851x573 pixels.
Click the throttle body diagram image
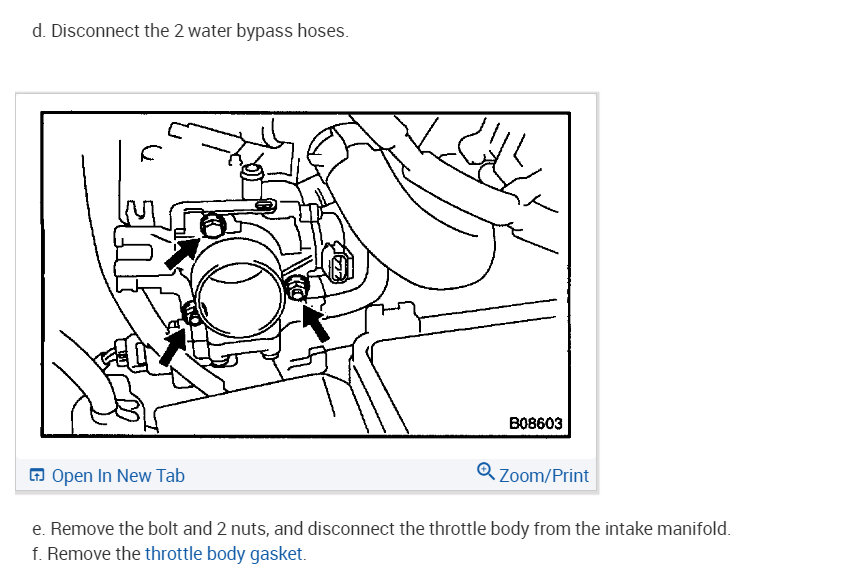point(306,274)
